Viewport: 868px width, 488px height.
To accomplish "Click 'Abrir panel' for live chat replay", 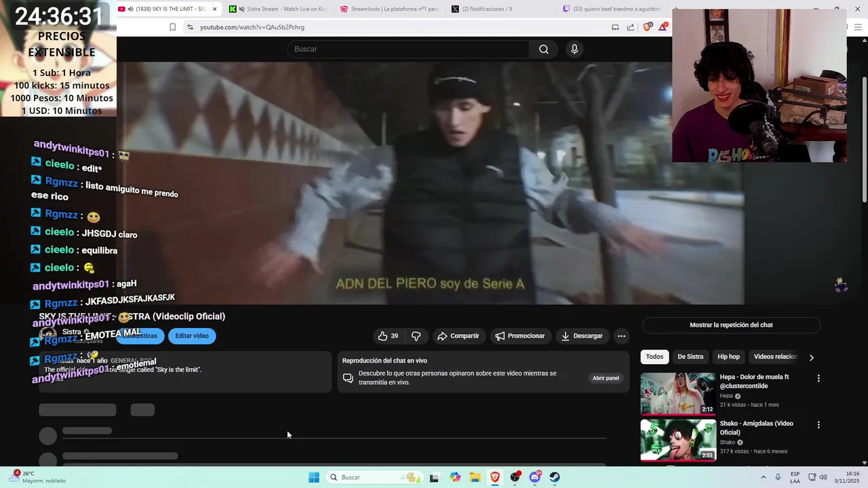I will pos(606,378).
